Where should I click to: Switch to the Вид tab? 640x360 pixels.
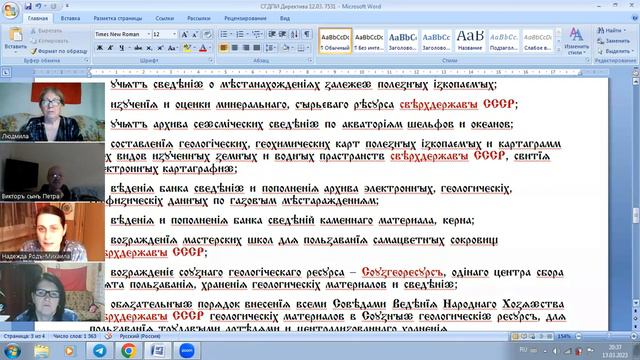tap(285, 18)
